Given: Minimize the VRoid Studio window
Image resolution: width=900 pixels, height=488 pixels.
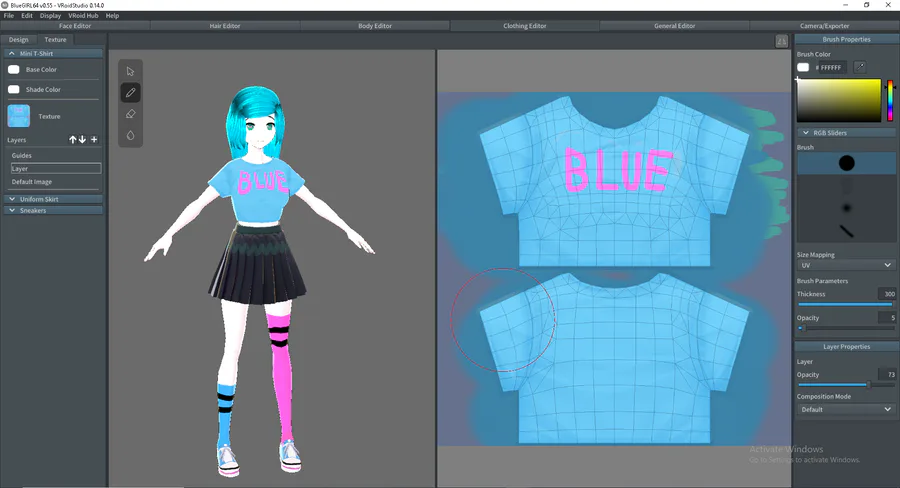Looking at the screenshot, I should [x=845, y=5].
